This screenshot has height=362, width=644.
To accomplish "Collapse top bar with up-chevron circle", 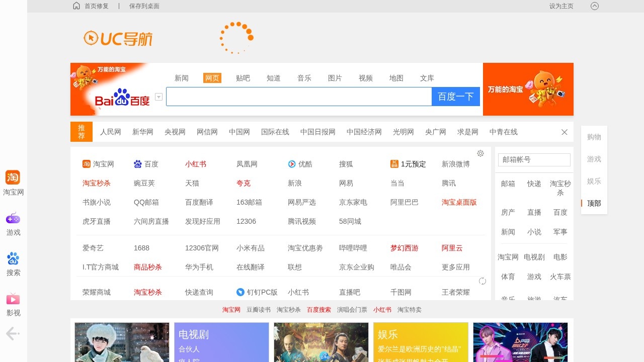I will pos(595,6).
